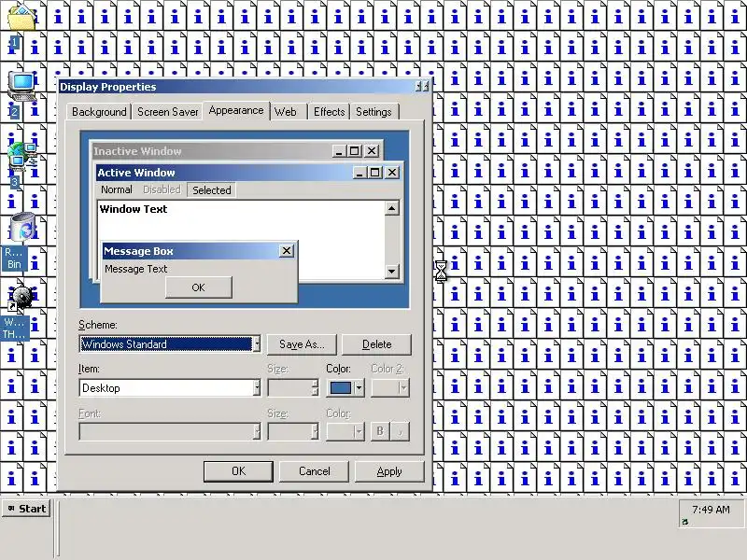Open the Start menu
Viewport: 747px width, 560px height.
(x=27, y=509)
